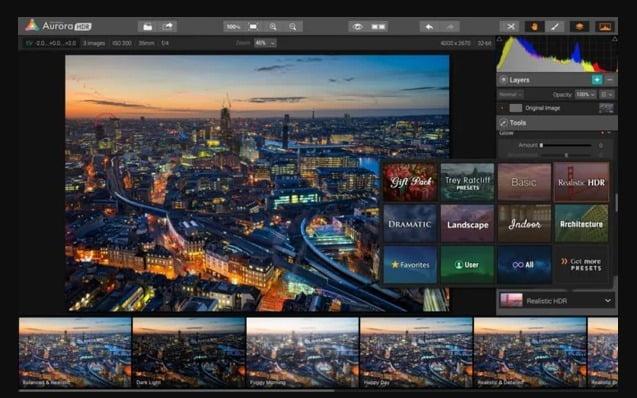
Task: Collapse the Tools panel header
Action: tap(557, 123)
